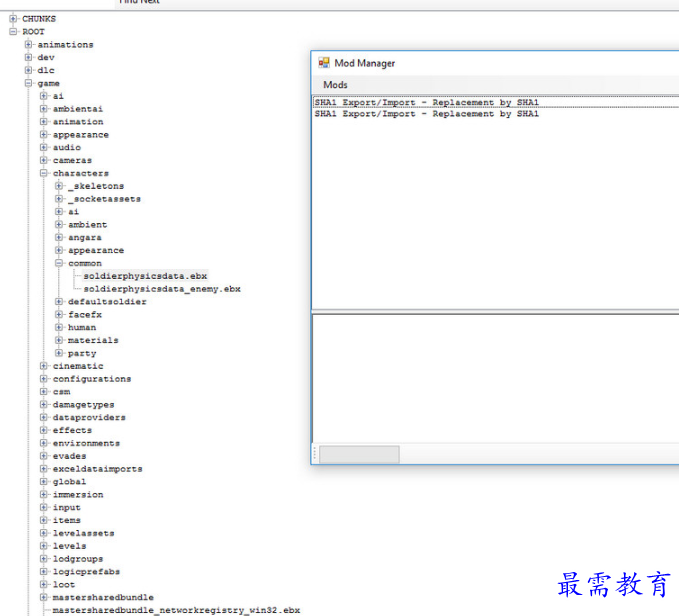679x616 pixels.
Task: Select the global folder label
Action: click(69, 481)
